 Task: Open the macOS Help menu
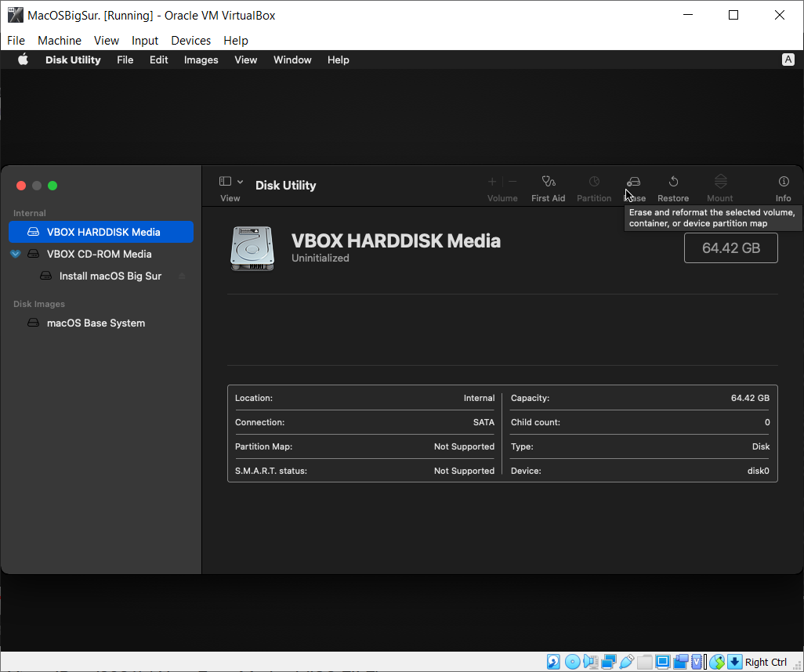(338, 60)
